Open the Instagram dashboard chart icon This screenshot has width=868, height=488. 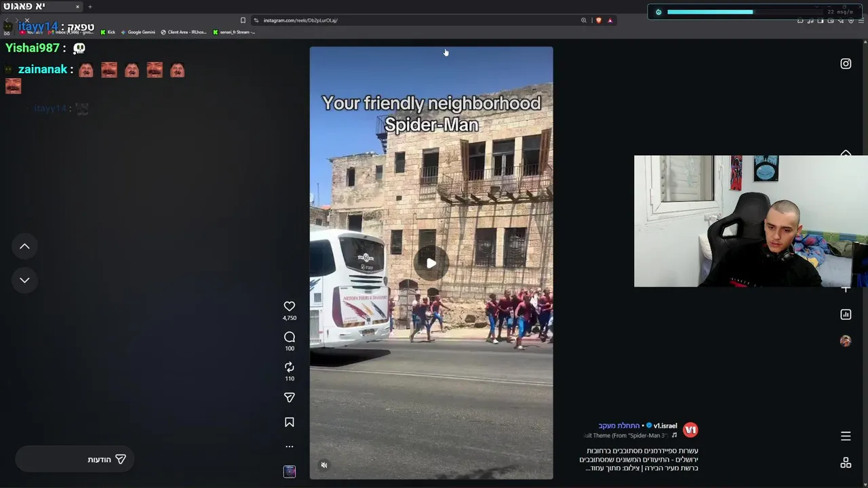tap(846, 314)
